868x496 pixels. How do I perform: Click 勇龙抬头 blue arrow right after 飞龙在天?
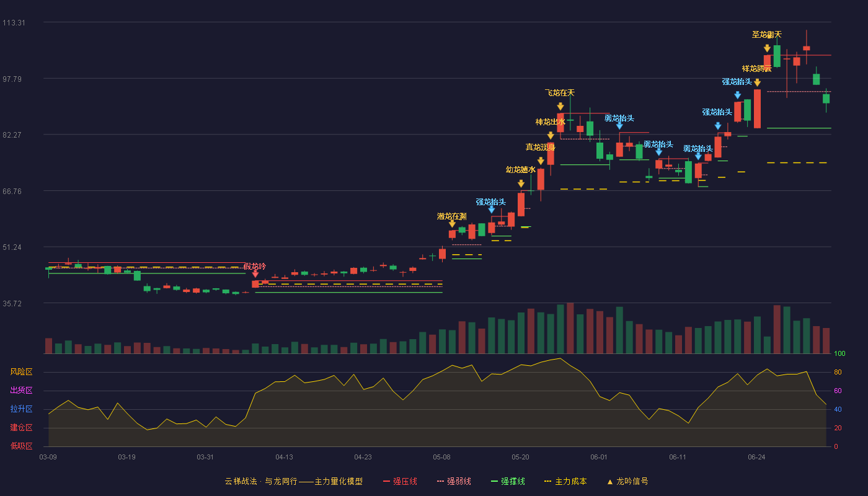pos(619,126)
